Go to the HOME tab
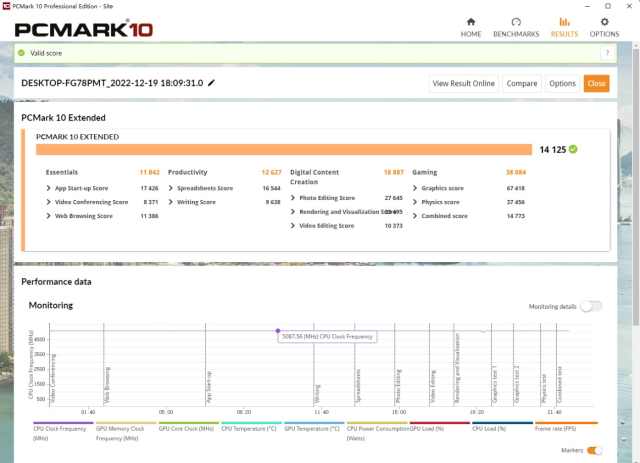 coord(471,28)
